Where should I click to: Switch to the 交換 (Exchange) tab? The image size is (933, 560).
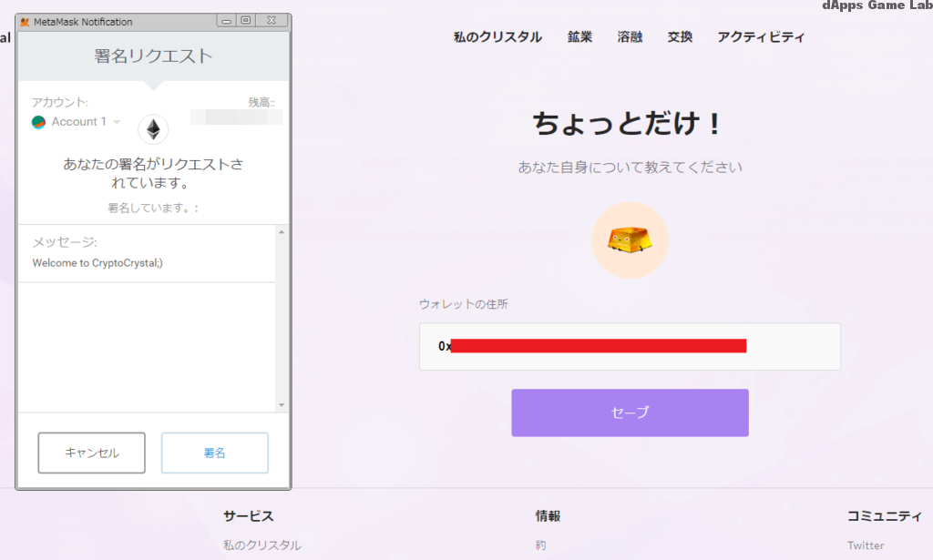point(680,37)
